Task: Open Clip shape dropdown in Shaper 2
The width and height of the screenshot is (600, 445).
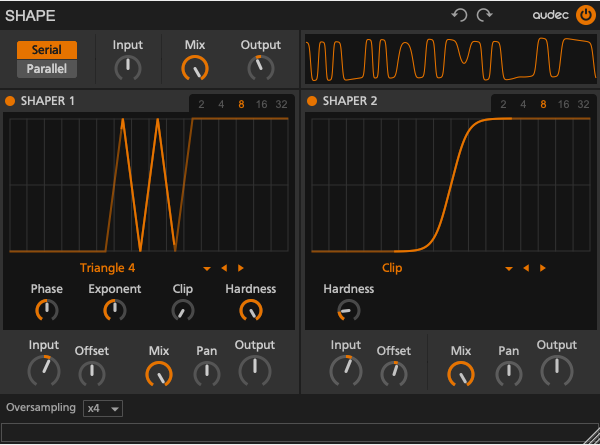Action: (509, 268)
